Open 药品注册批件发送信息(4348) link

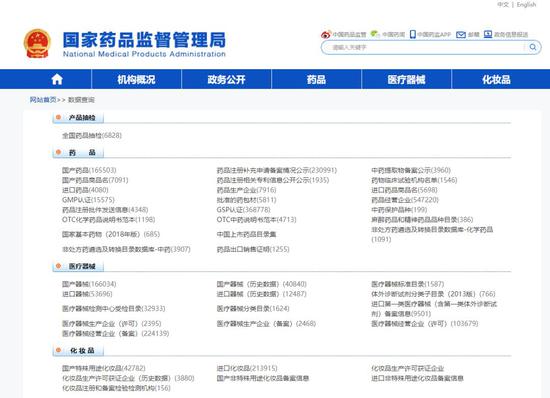tap(105, 210)
